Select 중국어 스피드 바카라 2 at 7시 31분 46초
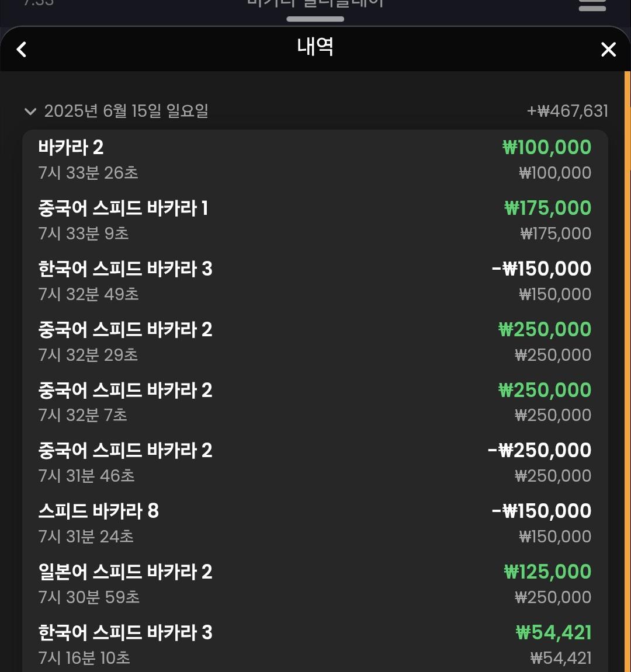This screenshot has height=672, width=631. pos(315,463)
